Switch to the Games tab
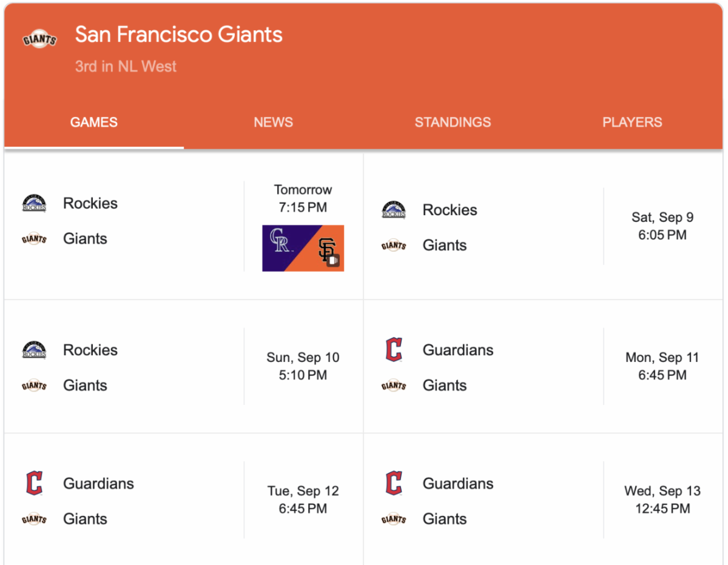The image size is (728, 565). point(93,122)
